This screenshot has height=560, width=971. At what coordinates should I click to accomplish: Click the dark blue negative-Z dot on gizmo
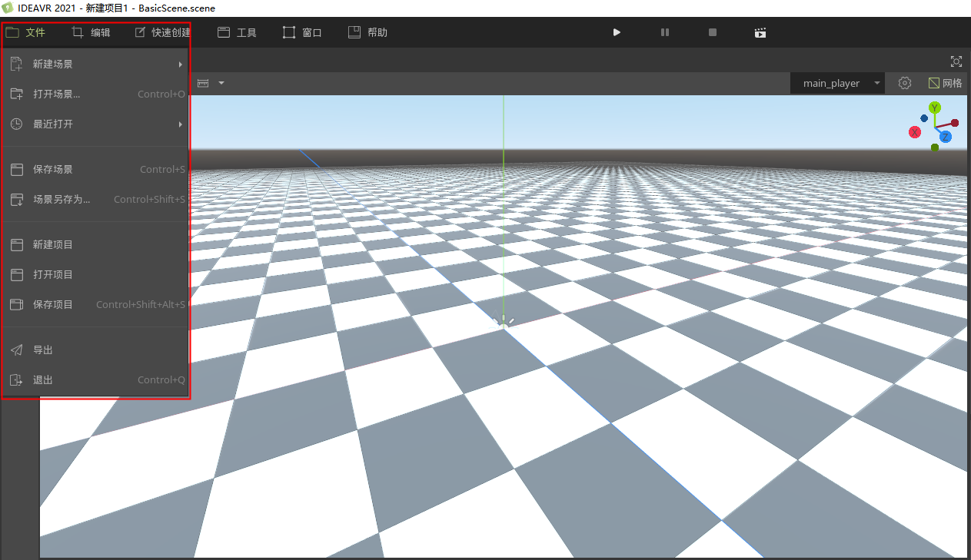click(x=924, y=118)
